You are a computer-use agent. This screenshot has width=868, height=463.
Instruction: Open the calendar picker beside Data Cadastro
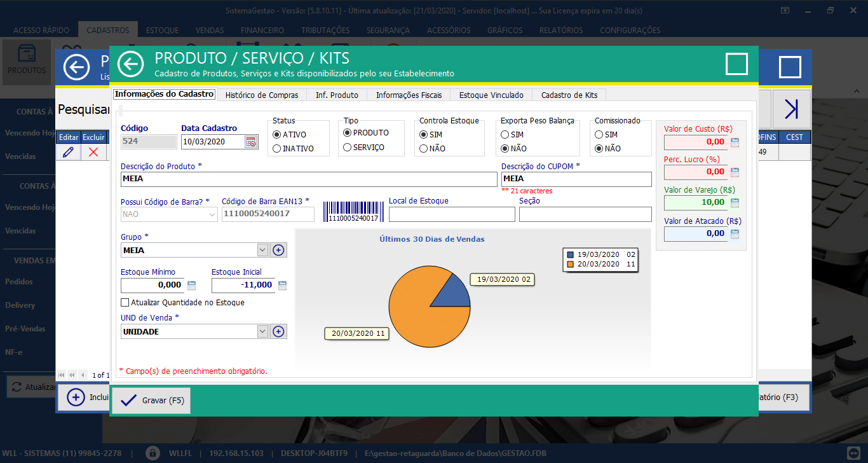click(250, 142)
